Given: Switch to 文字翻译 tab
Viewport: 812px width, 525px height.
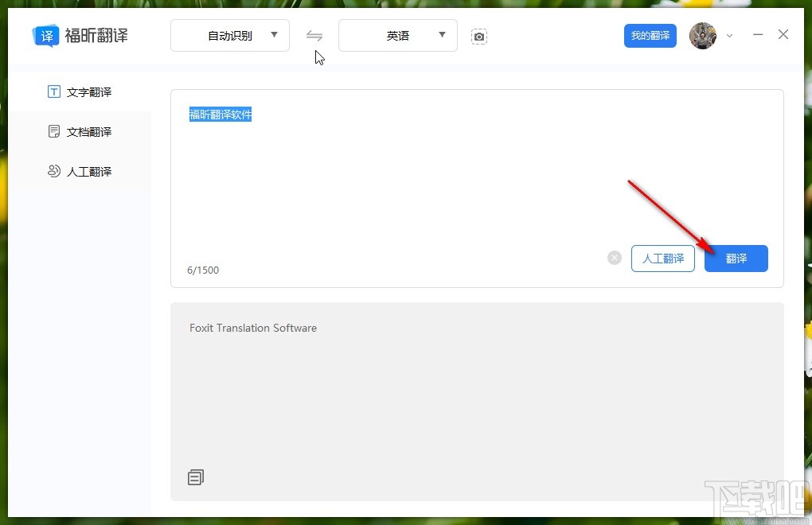Looking at the screenshot, I should [x=80, y=92].
